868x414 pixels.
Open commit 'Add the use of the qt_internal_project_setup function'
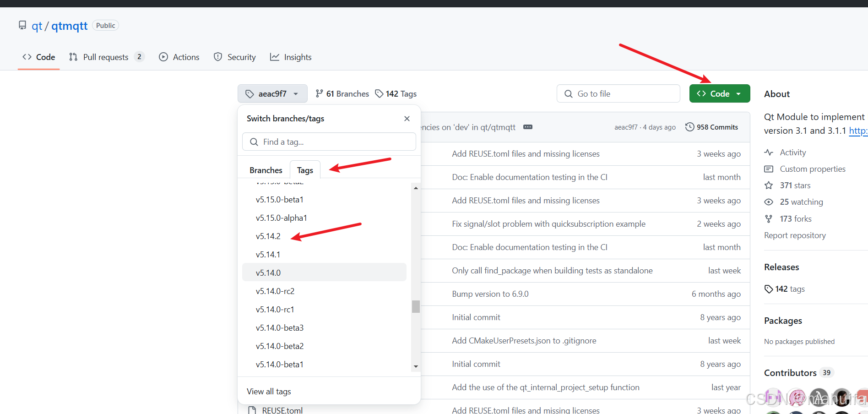(546, 387)
